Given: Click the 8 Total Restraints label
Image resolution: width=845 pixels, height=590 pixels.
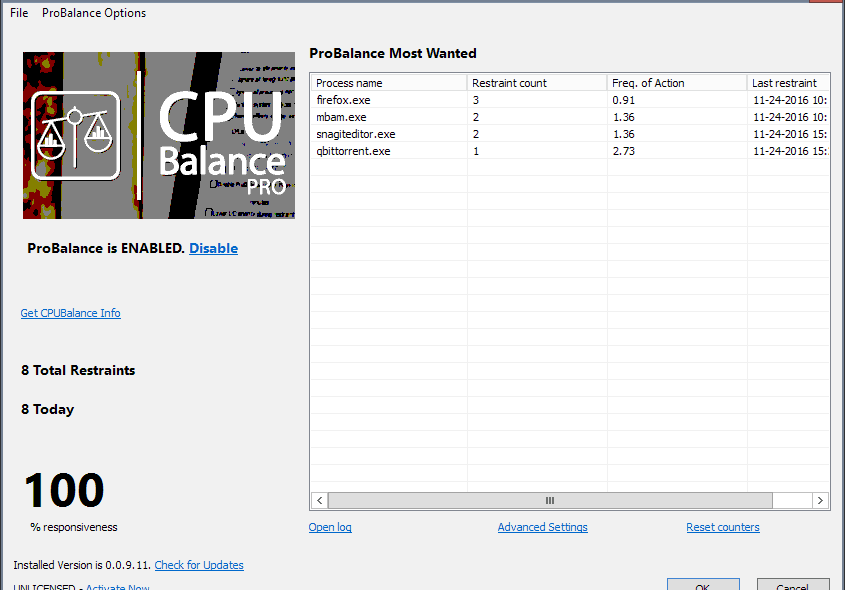Looking at the screenshot, I should tap(78, 370).
